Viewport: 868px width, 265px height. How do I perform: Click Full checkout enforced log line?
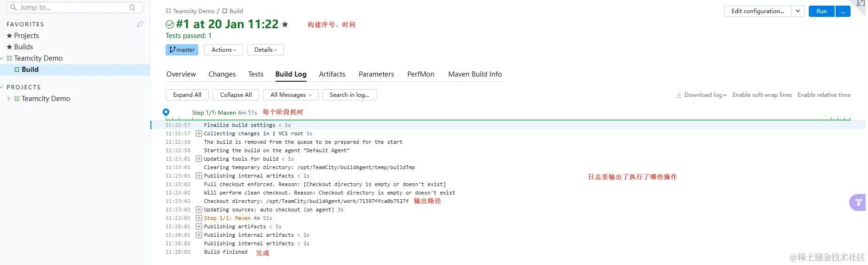324,184
